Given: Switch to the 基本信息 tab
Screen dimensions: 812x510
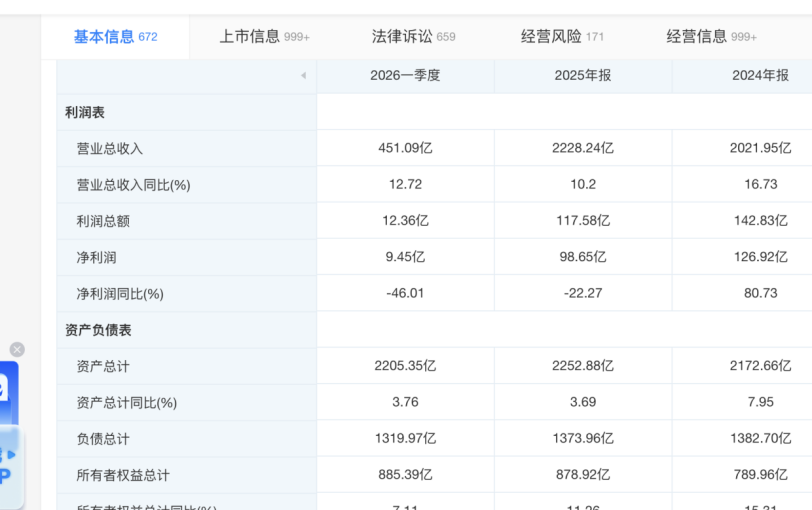Looking at the screenshot, I should pos(115,37).
